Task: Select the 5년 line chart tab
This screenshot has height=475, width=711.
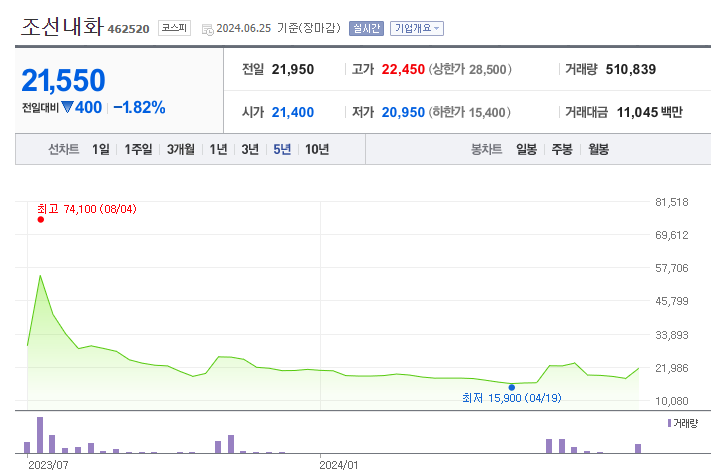Action: [x=282, y=149]
